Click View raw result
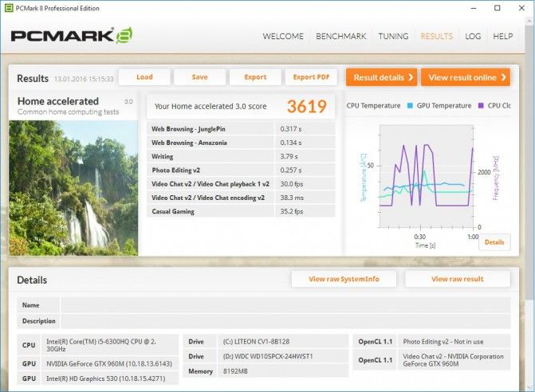 pos(457,279)
